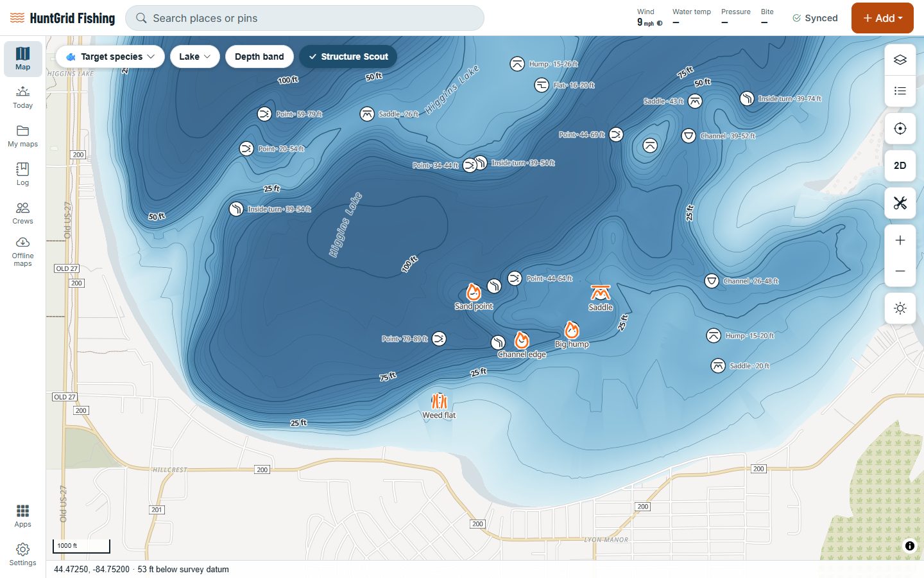Open the Crews sidebar item

point(22,213)
